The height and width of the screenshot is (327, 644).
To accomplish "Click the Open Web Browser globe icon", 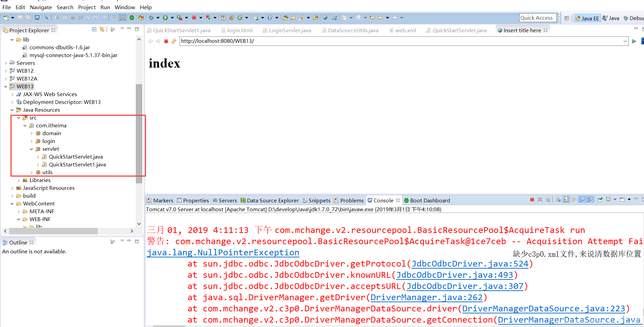I will (x=325, y=18).
